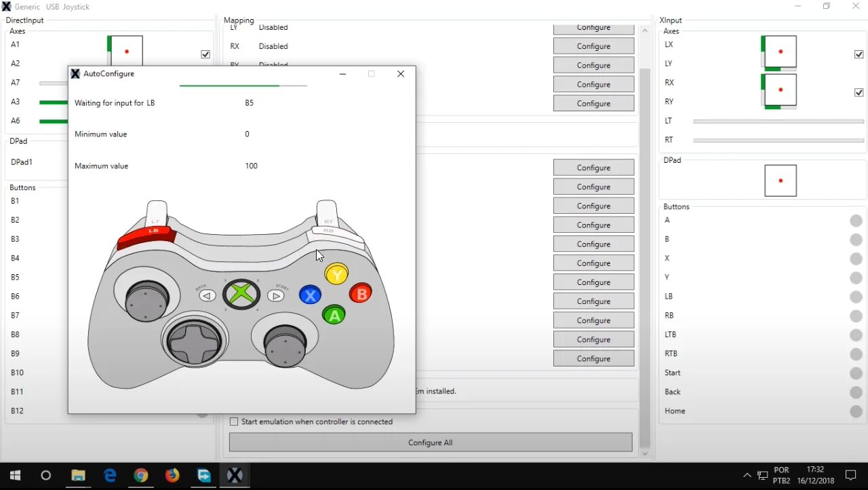Screen dimensions: 868x490
Task: Click the Disabled value in RX mapping row
Action: coord(273,46)
